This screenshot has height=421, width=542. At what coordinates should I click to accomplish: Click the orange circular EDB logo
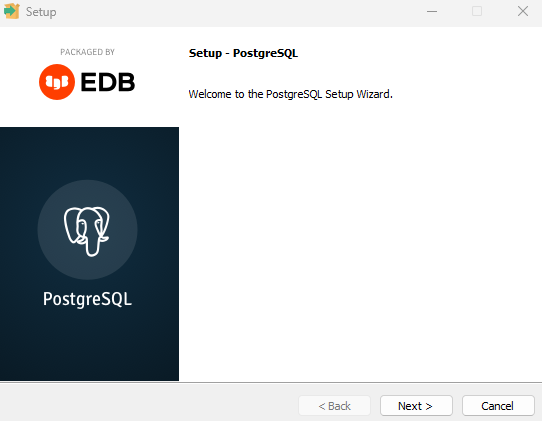click(x=57, y=82)
